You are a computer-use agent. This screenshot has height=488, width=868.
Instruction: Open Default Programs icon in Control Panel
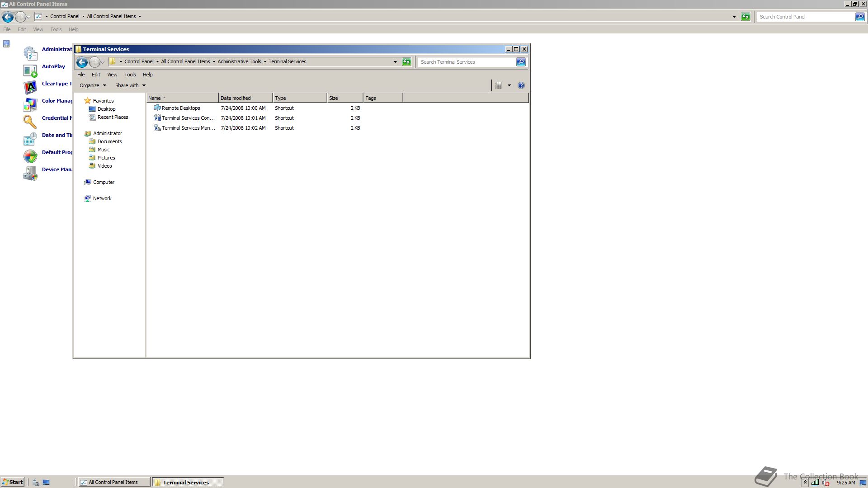30,156
